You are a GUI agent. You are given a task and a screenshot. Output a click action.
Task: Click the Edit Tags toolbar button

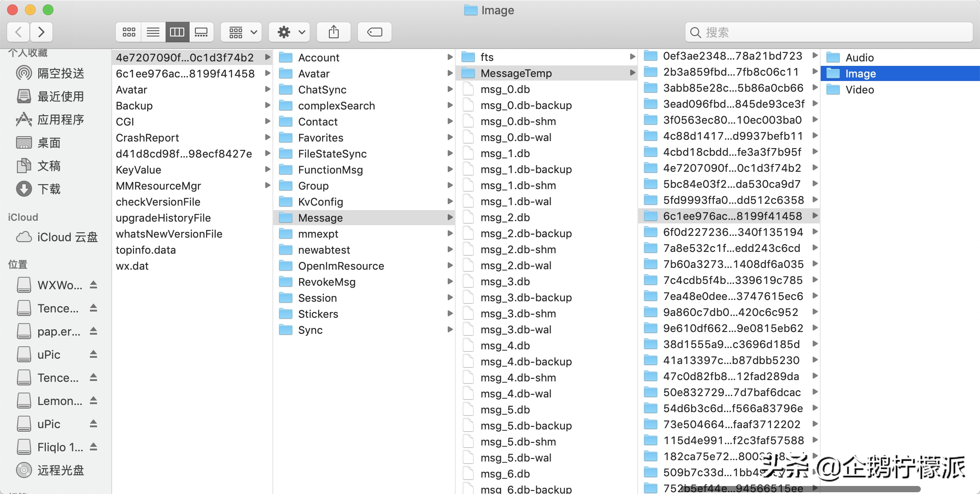375,32
